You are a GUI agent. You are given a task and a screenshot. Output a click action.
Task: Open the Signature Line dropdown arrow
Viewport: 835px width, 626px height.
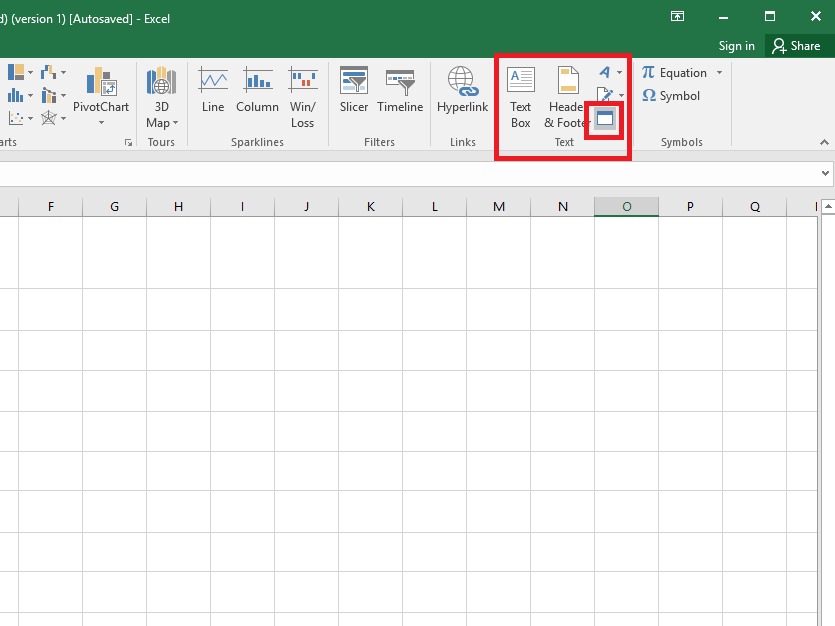point(621,96)
